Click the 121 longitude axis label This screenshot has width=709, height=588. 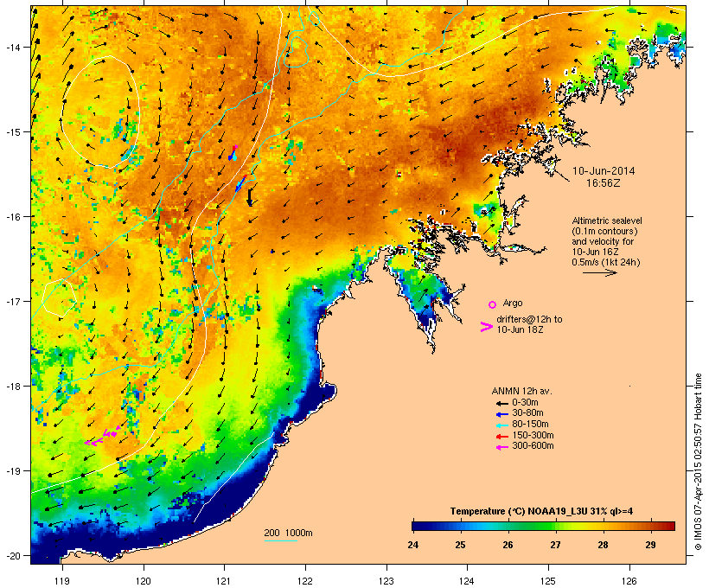coord(224,581)
